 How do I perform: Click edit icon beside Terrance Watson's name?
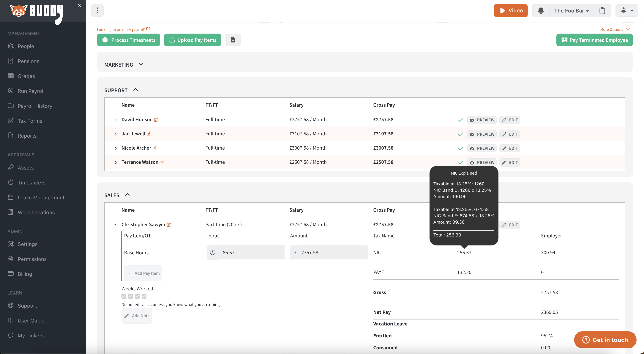click(x=162, y=163)
